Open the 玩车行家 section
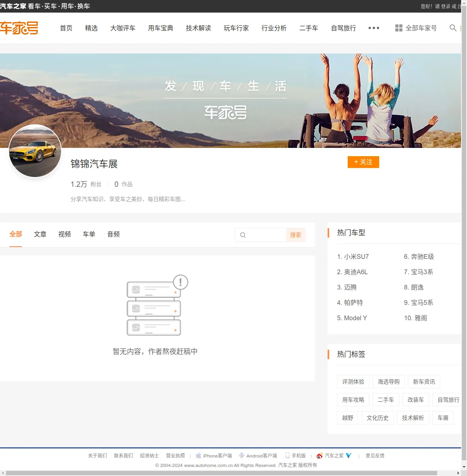467x476 pixels. [x=236, y=28]
